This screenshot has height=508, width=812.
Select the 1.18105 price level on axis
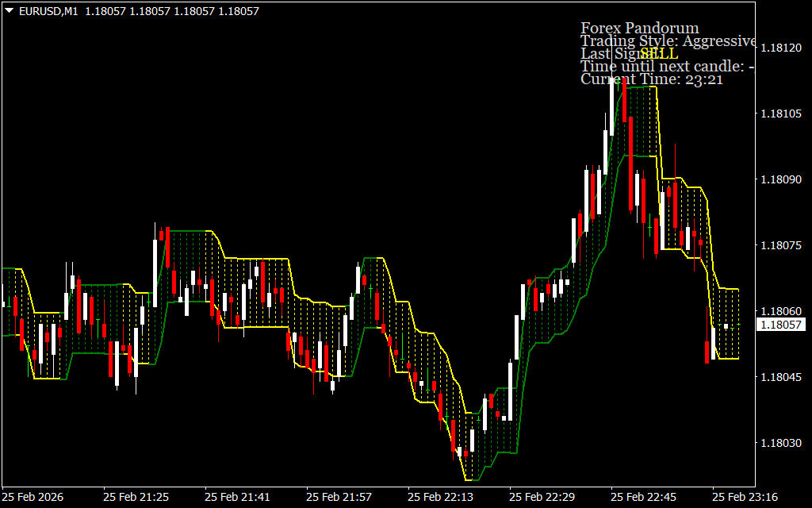pyautogui.click(x=781, y=114)
